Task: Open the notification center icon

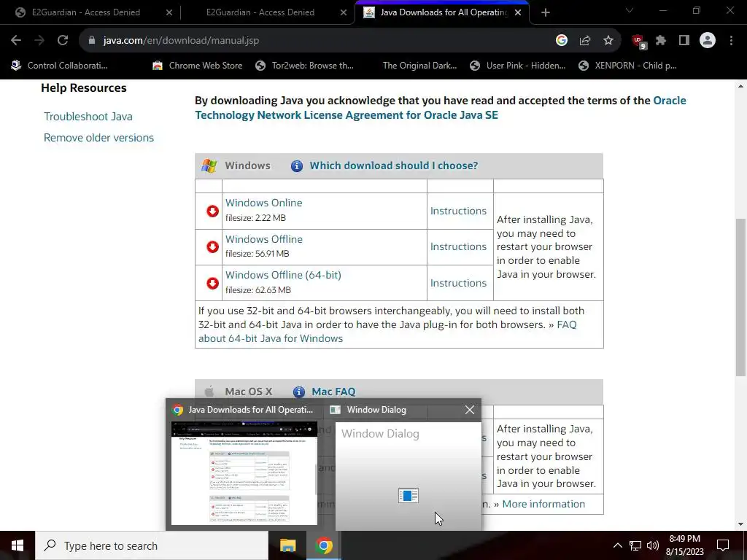Action: pos(723,545)
